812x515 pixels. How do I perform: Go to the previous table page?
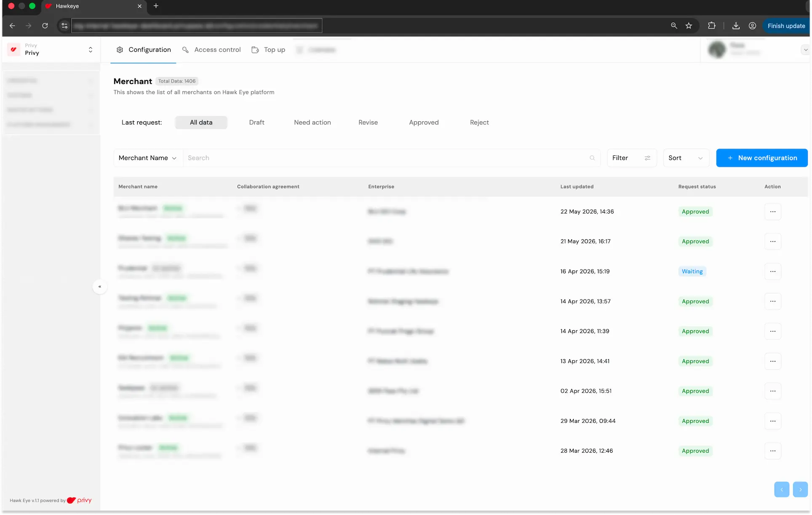(x=782, y=490)
